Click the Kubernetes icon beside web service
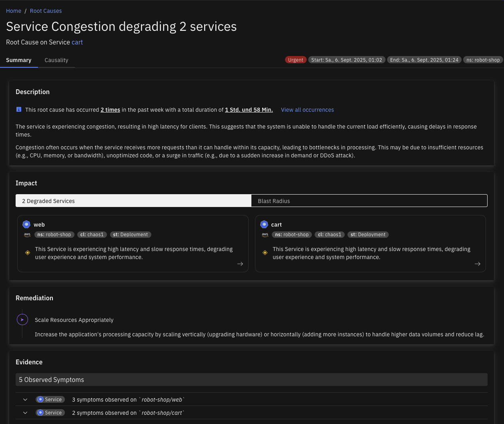Viewport: 504px width, 424px height. click(26, 225)
